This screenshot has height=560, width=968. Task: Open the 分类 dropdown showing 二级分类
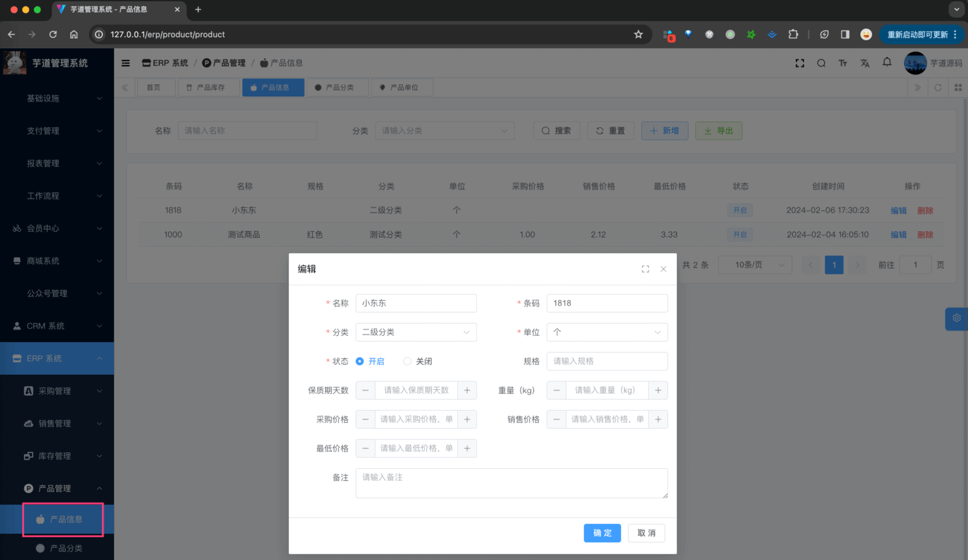pos(416,332)
